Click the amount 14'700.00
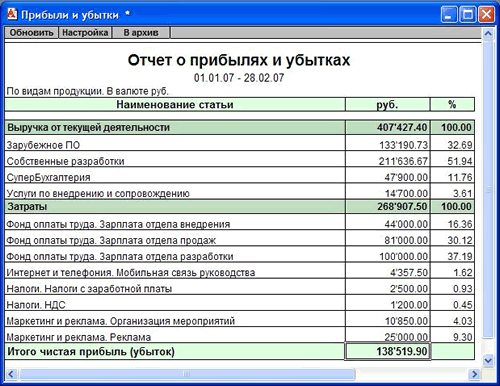The height and width of the screenshot is (386, 500). point(406,194)
